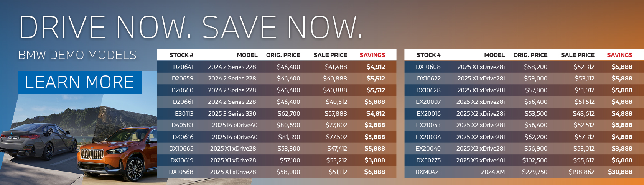Click the LEARN MORE button
This screenshot has height=185, width=644.
pos(79,82)
